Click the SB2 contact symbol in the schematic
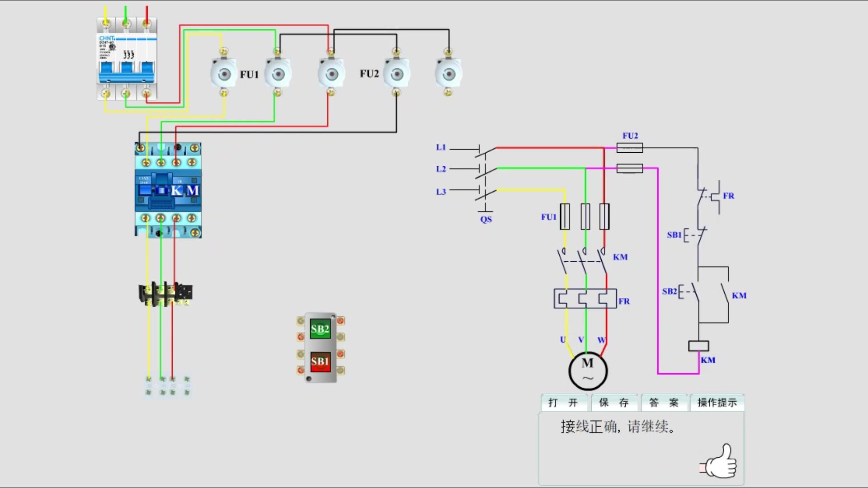Viewport: 868px width, 488px height. tap(689, 292)
